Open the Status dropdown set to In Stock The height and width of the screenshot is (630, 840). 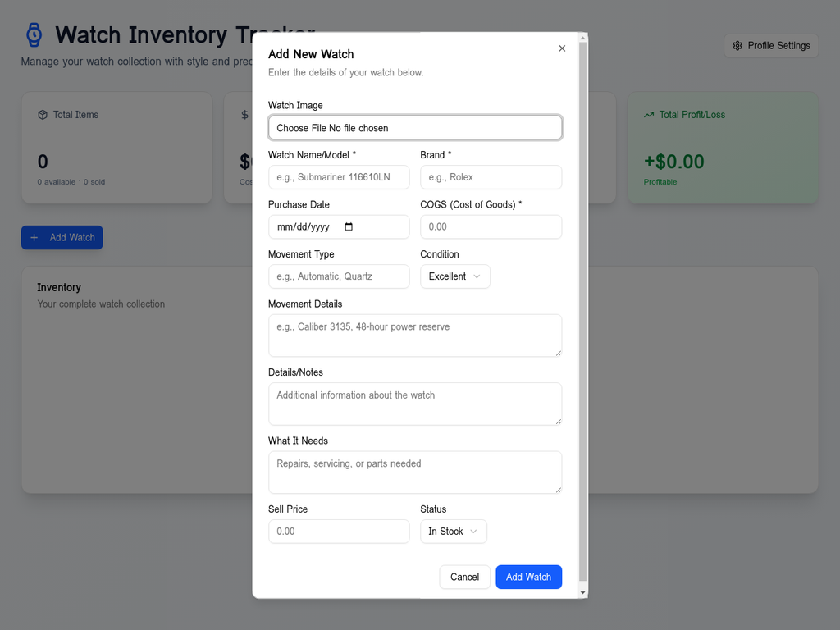[453, 532]
